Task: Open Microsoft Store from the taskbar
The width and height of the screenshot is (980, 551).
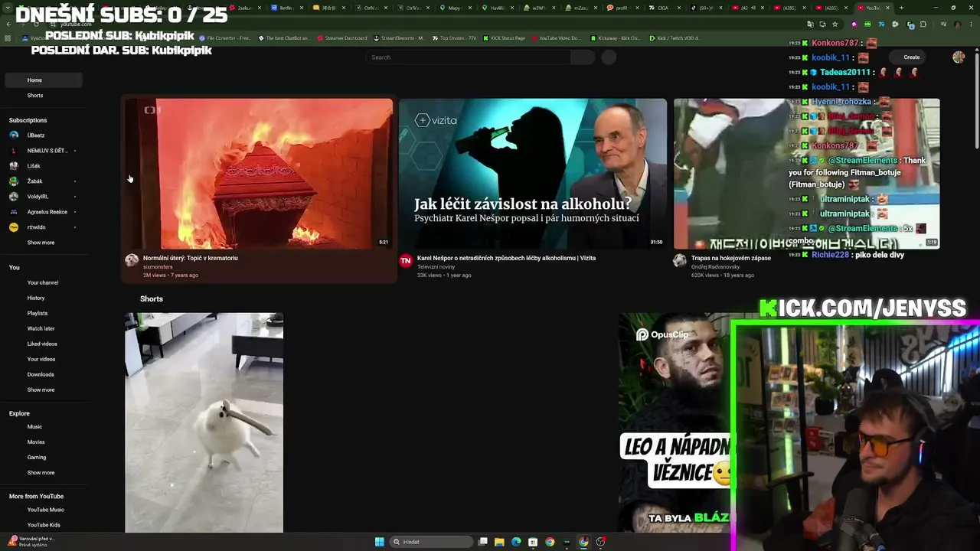Action: (533, 542)
